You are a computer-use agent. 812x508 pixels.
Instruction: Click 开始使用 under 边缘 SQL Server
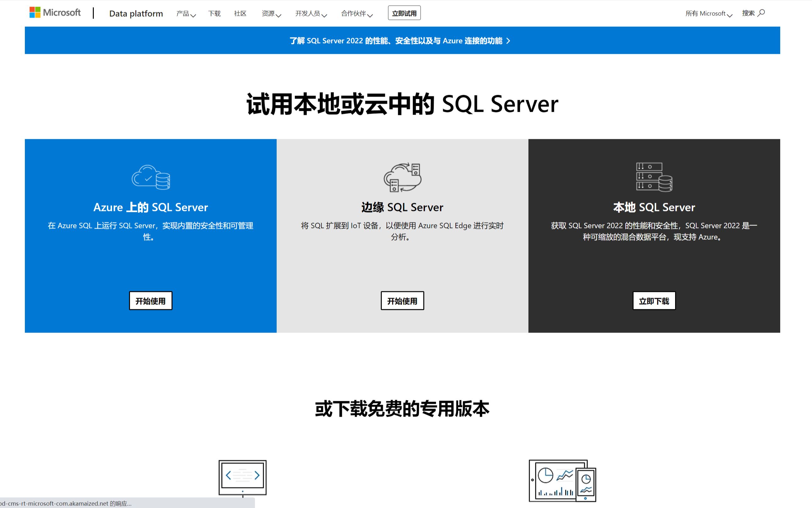(402, 301)
